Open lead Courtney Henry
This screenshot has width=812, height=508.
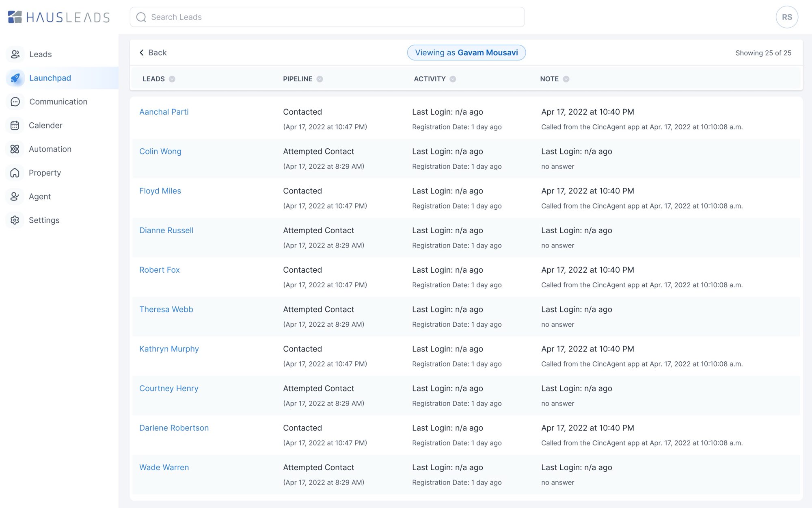click(x=169, y=388)
